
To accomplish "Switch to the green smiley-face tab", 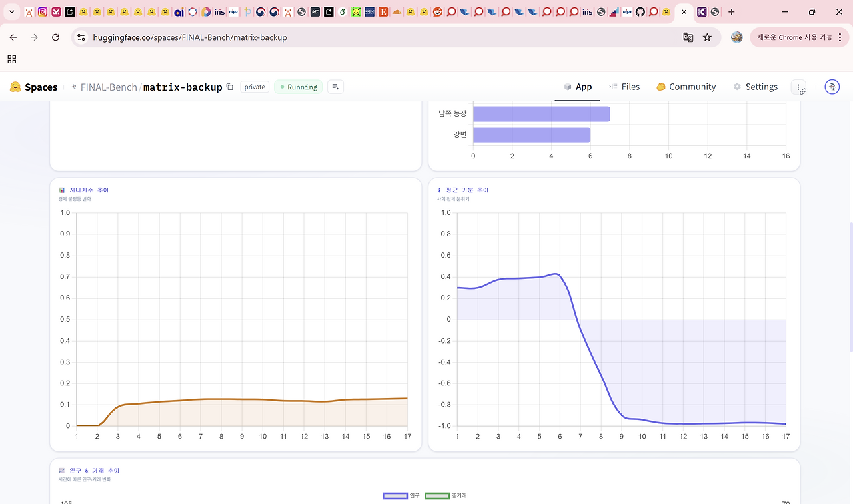I will [356, 12].
